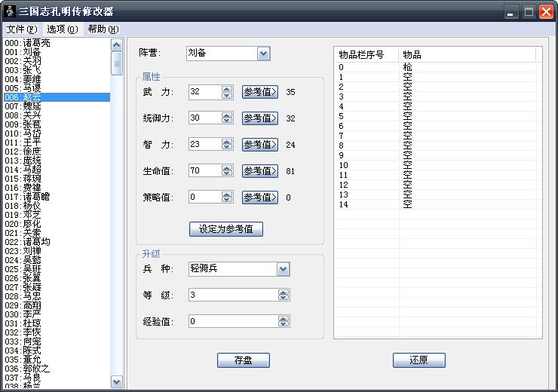The height and width of the screenshot is (392, 558).
Task: Click the 设定为参考值 button
Action: coord(225,229)
